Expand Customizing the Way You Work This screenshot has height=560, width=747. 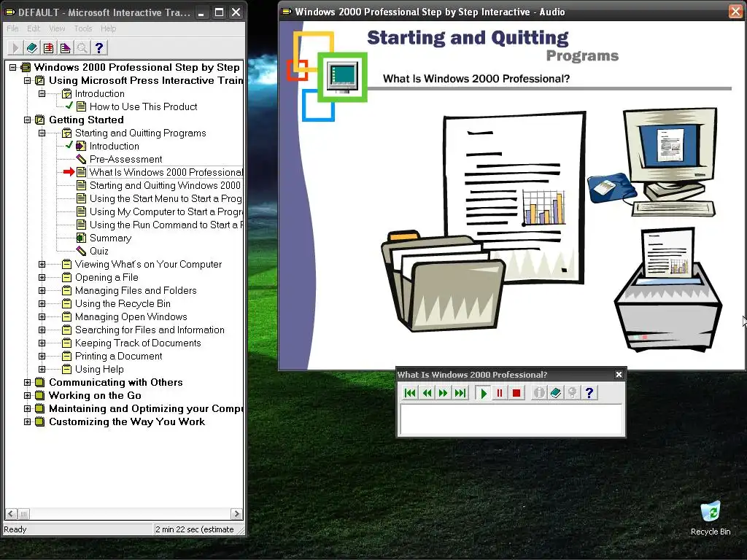pos(27,422)
